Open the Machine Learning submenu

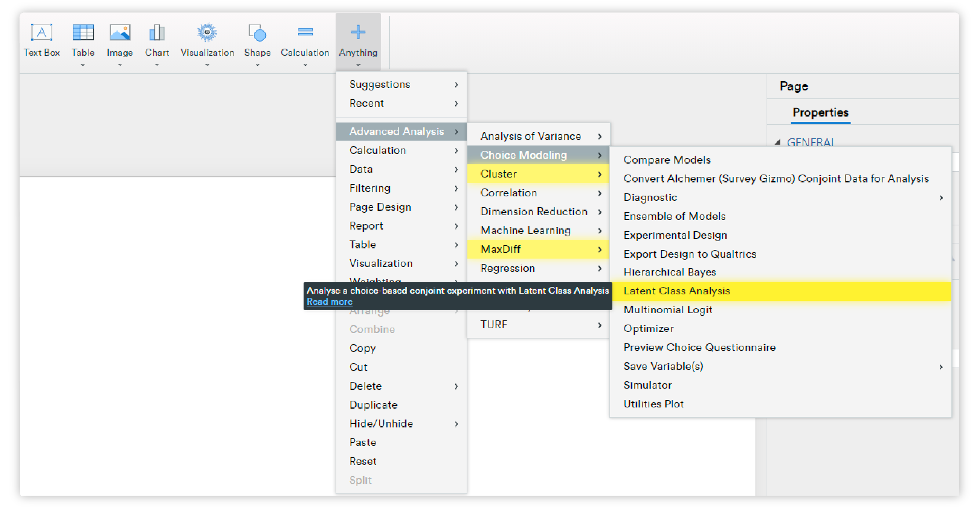tap(538, 230)
